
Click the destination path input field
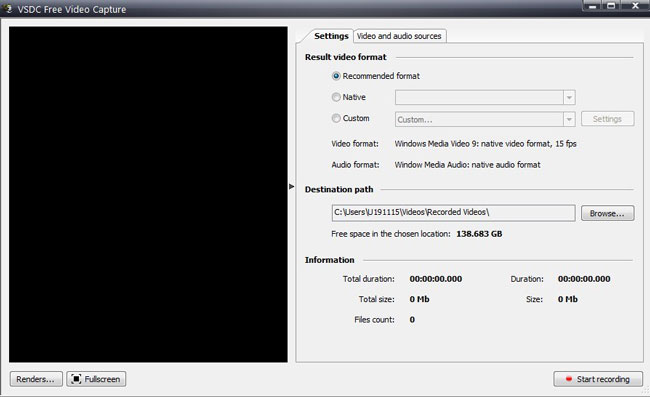[x=453, y=213]
